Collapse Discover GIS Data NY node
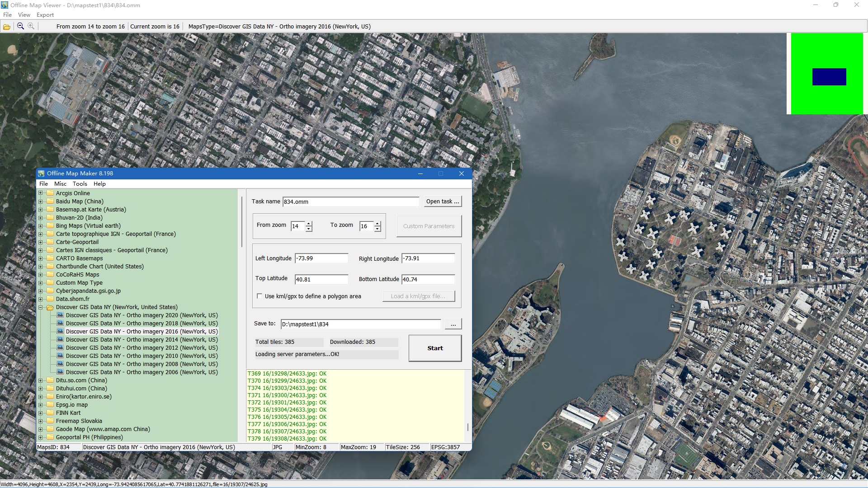This screenshot has height=488, width=868. pyautogui.click(x=40, y=307)
